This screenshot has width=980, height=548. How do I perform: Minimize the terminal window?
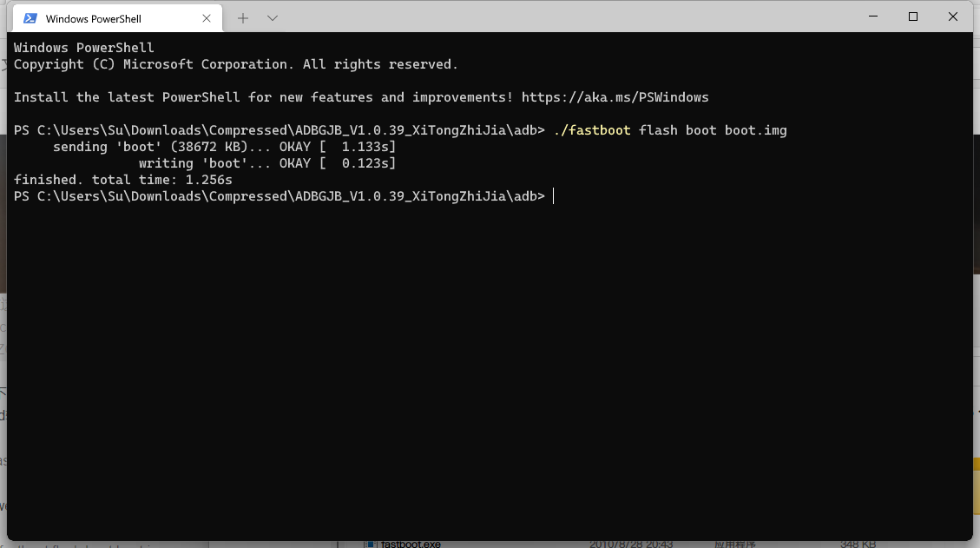pos(873,17)
